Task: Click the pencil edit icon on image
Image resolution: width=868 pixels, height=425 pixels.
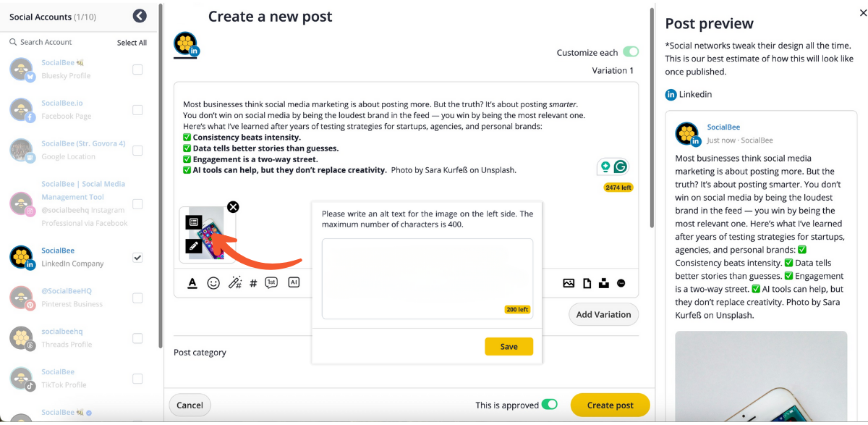Action: tap(193, 246)
